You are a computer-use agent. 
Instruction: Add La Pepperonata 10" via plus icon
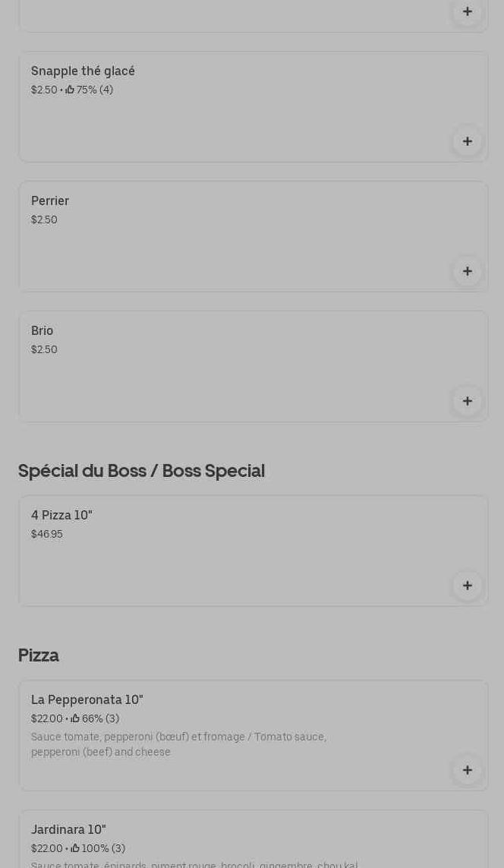pyautogui.click(x=467, y=770)
